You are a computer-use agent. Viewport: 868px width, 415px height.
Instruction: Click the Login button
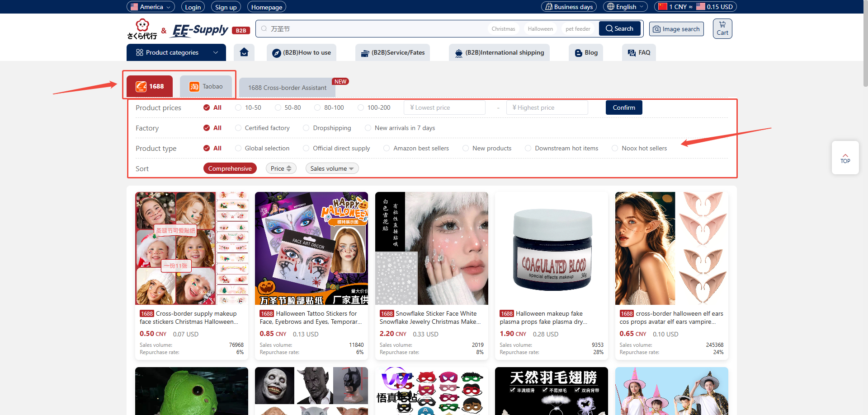193,7
